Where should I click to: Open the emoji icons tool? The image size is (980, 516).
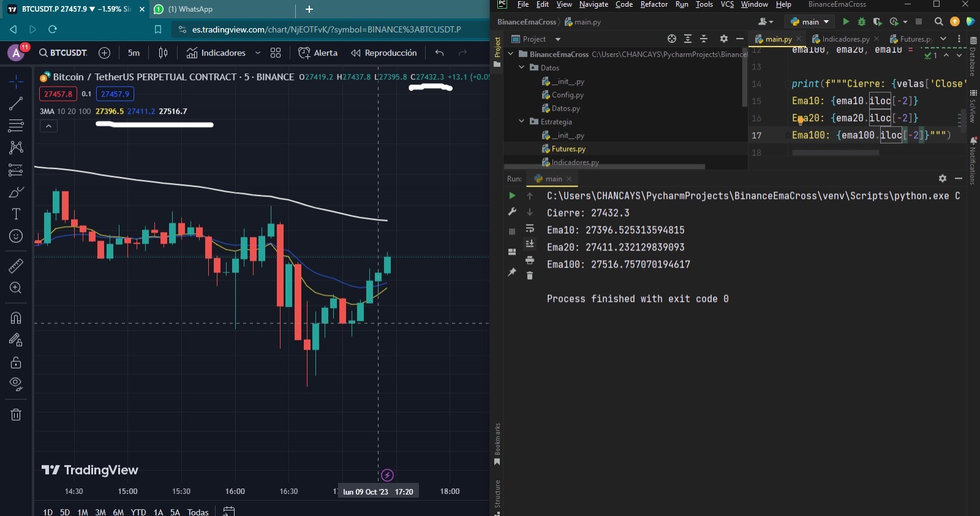click(x=16, y=236)
